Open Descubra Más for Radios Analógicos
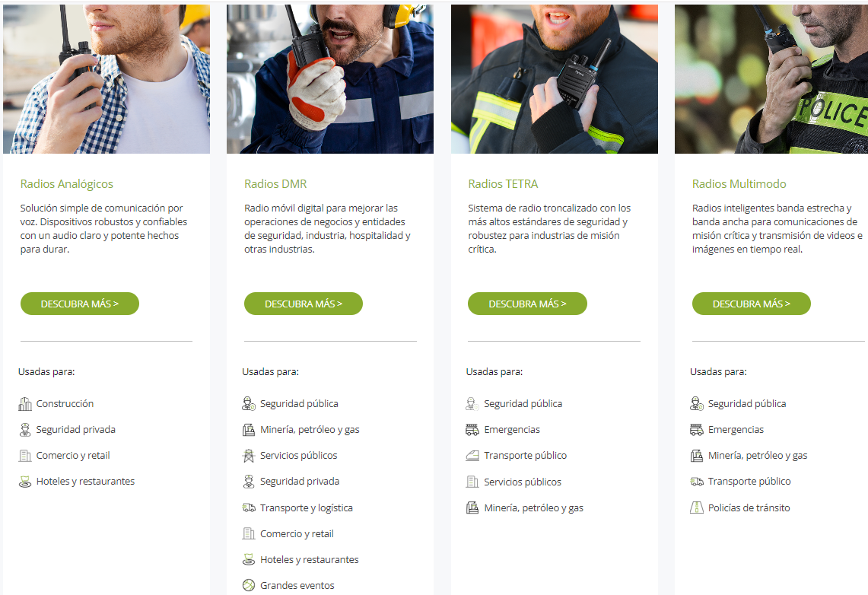Image resolution: width=868 pixels, height=595 pixels. (x=80, y=304)
